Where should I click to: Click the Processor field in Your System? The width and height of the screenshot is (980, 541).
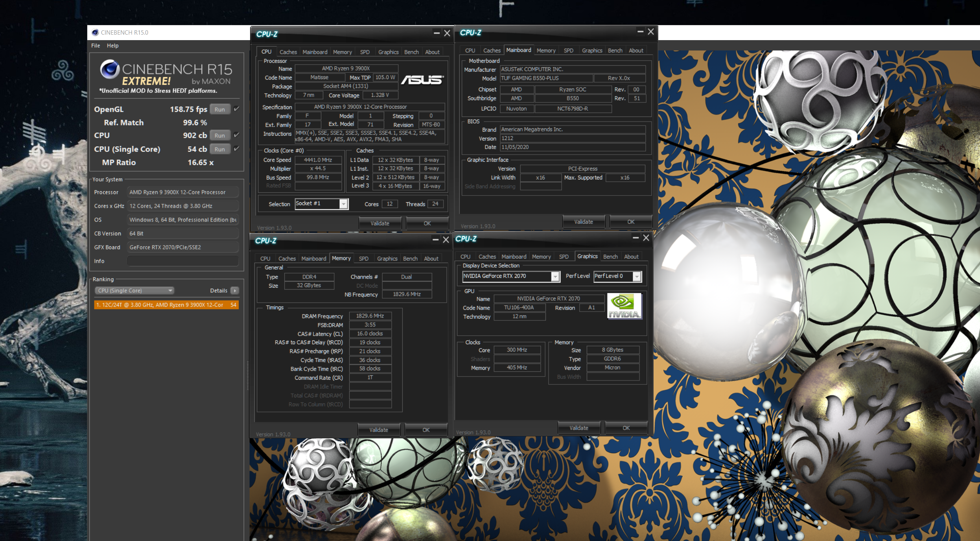point(183,192)
